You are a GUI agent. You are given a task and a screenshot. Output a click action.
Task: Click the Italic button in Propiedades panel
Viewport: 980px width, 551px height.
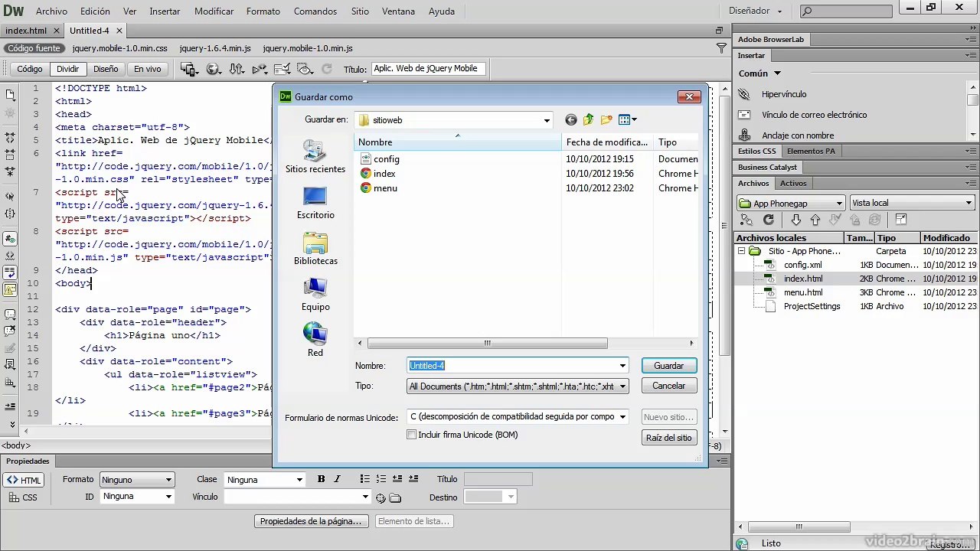(x=337, y=479)
